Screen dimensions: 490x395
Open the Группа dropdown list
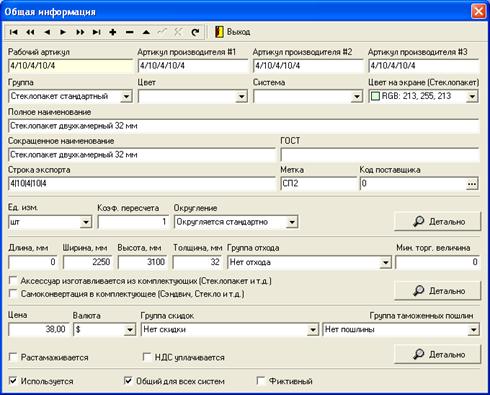[x=126, y=97]
